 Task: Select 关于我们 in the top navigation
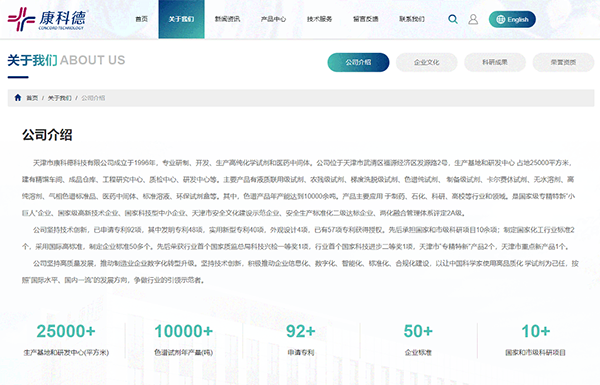(x=181, y=19)
